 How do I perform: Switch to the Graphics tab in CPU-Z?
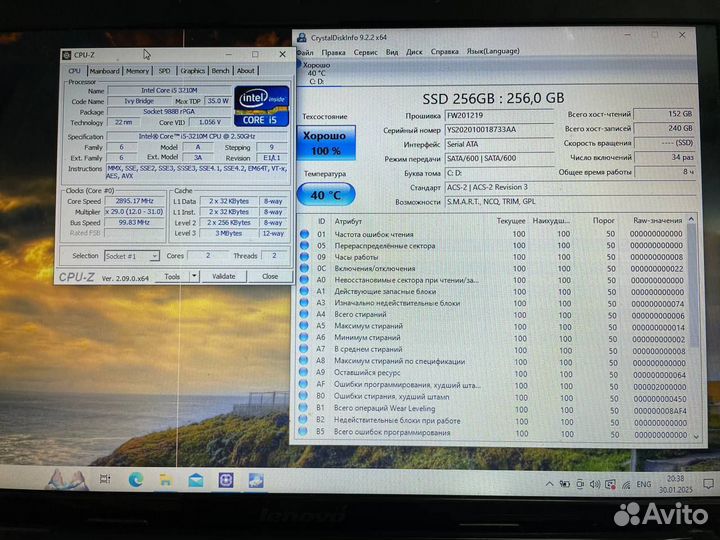coord(192,71)
